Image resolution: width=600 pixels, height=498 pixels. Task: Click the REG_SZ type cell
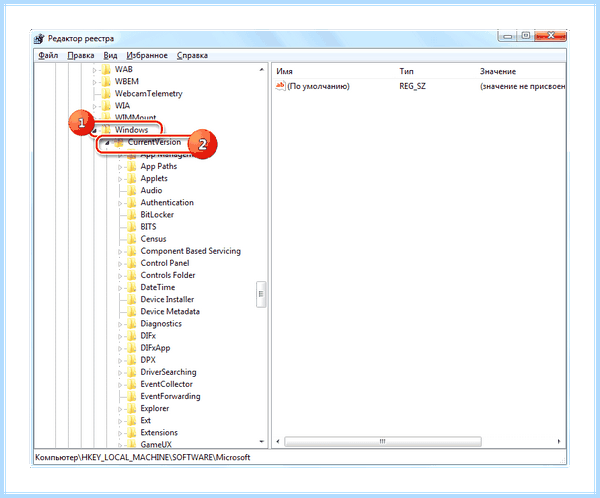(x=412, y=87)
